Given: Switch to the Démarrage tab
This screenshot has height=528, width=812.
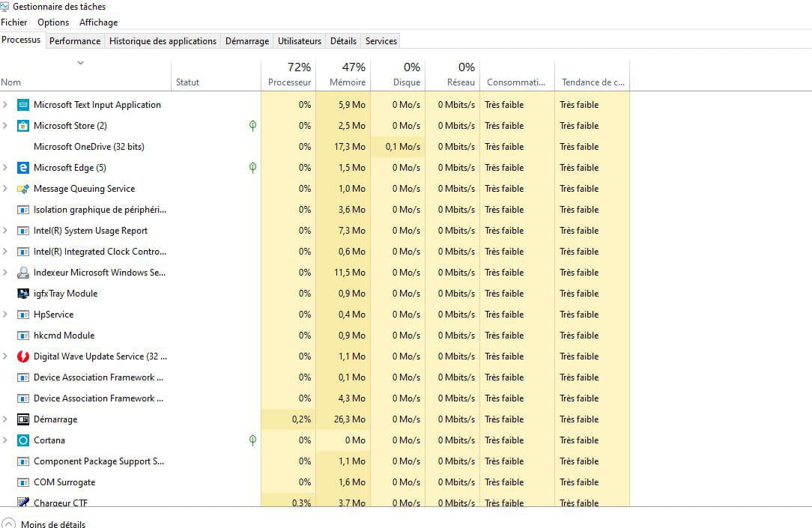Looking at the screenshot, I should [x=247, y=41].
